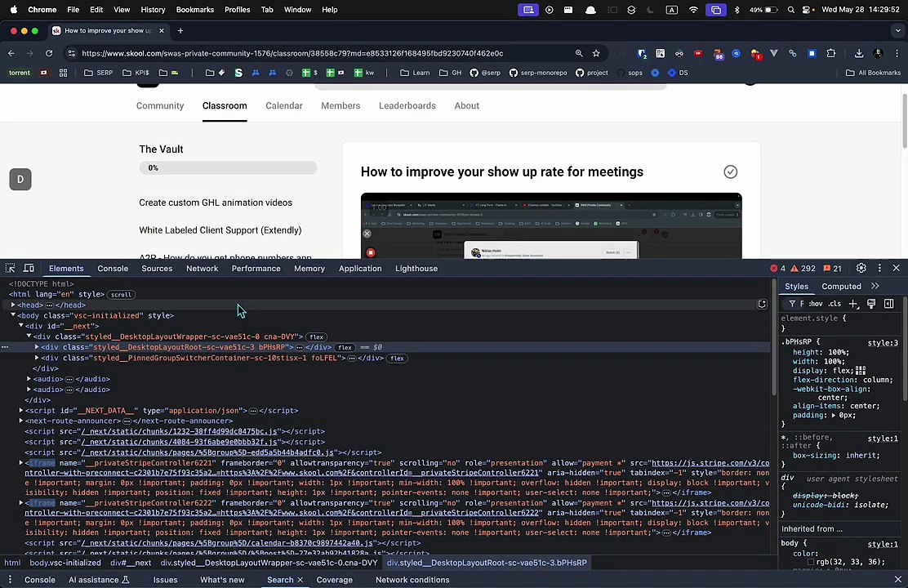The height and width of the screenshot is (588, 908).
Task: Activate the DevTools element inspector picker icon
Action: (11, 268)
